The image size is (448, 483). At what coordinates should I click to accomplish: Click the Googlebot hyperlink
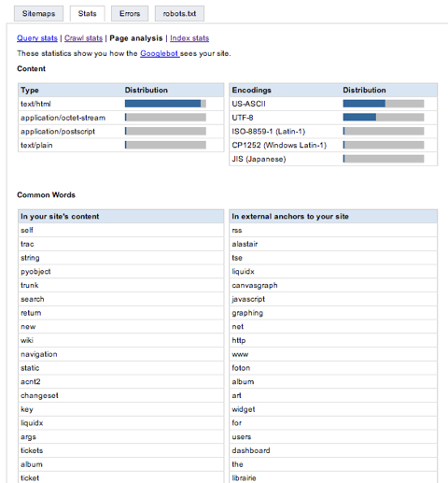160,53
